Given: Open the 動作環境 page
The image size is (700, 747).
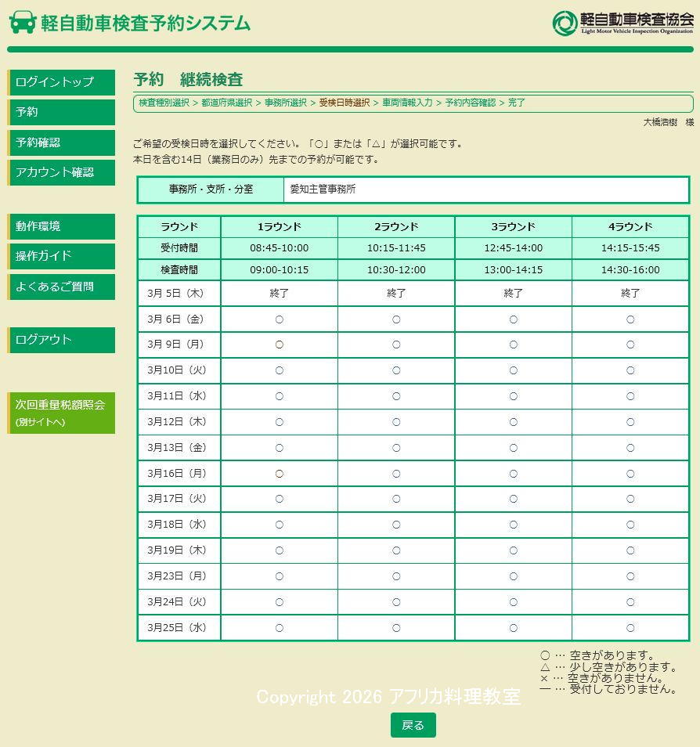Looking at the screenshot, I should [x=62, y=226].
